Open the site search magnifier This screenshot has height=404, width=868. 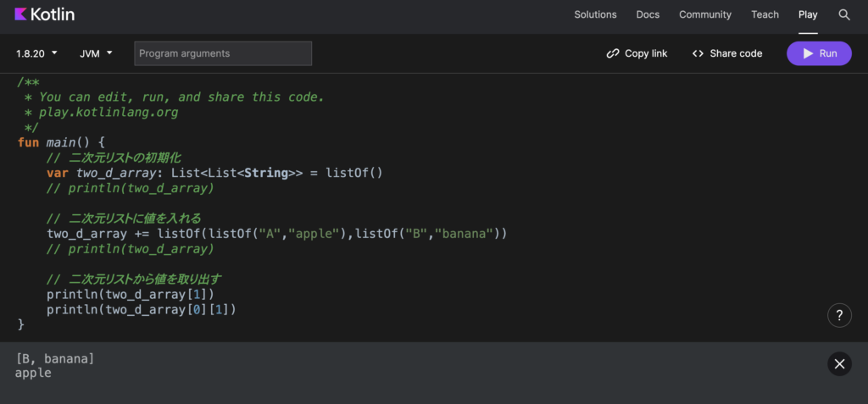pos(844,15)
